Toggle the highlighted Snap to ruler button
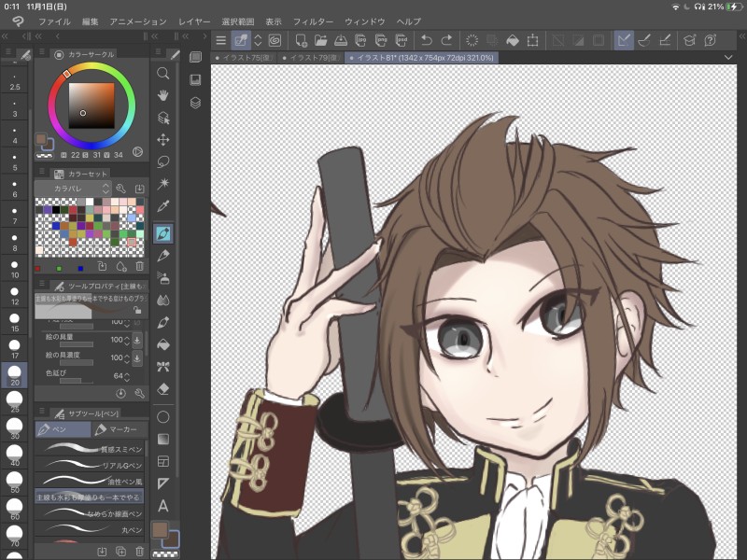 coord(624,40)
